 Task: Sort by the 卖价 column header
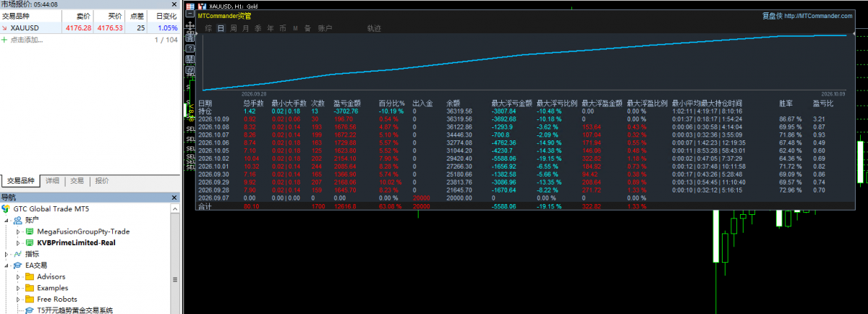coord(78,15)
